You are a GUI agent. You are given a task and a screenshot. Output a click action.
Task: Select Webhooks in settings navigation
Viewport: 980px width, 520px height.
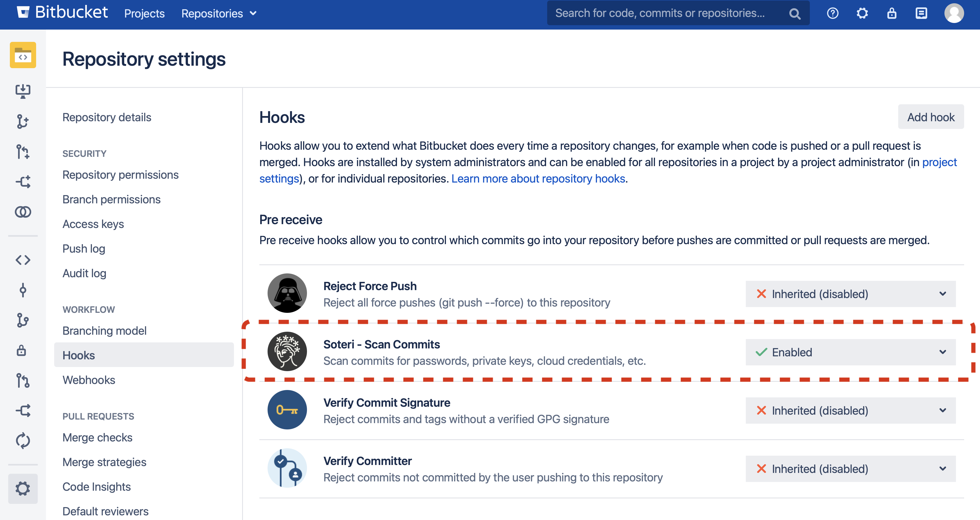click(x=89, y=380)
